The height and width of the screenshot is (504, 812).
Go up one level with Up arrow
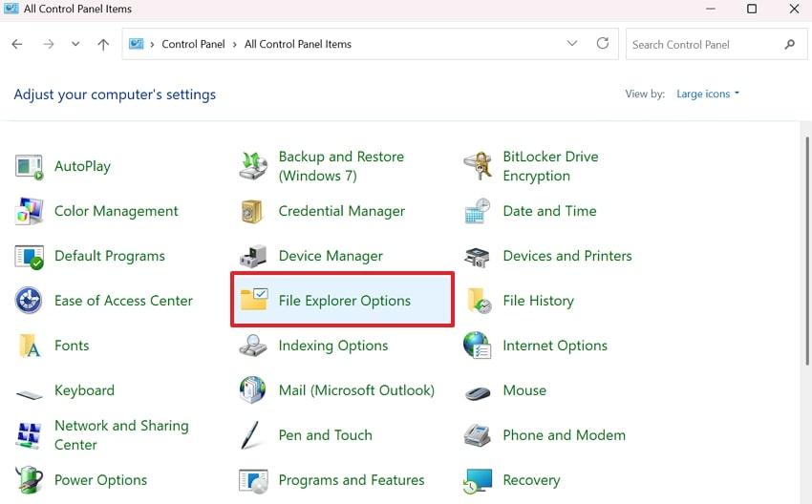click(x=103, y=44)
